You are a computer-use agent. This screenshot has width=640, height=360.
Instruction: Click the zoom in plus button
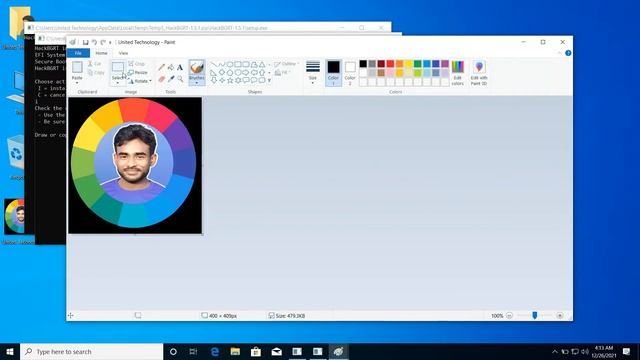click(560, 316)
